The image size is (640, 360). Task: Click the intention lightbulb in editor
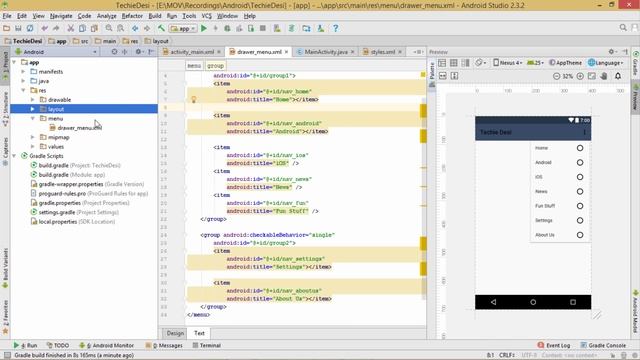(193, 99)
